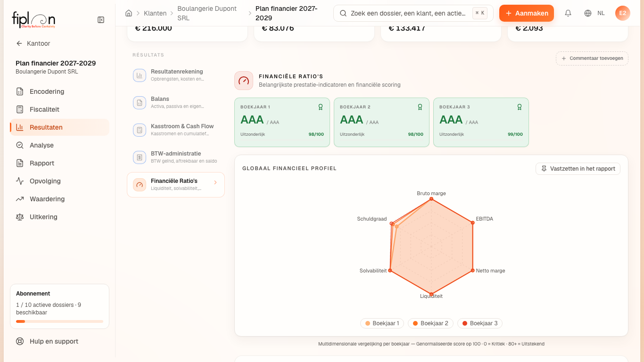Image resolution: width=644 pixels, height=362 pixels.
Task: Toggle Boekjaar 2 legend series
Action: pos(431,323)
